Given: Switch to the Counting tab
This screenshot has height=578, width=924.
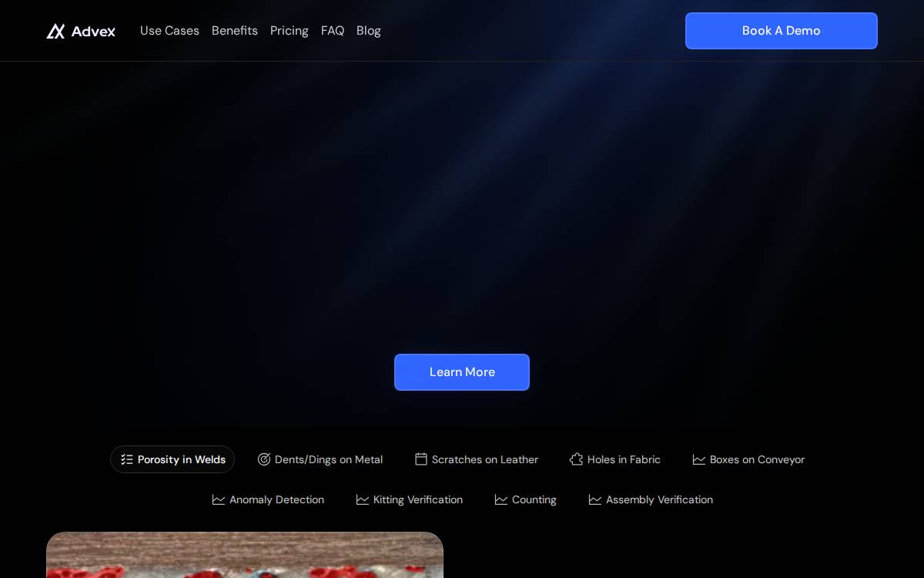Looking at the screenshot, I should click(526, 499).
